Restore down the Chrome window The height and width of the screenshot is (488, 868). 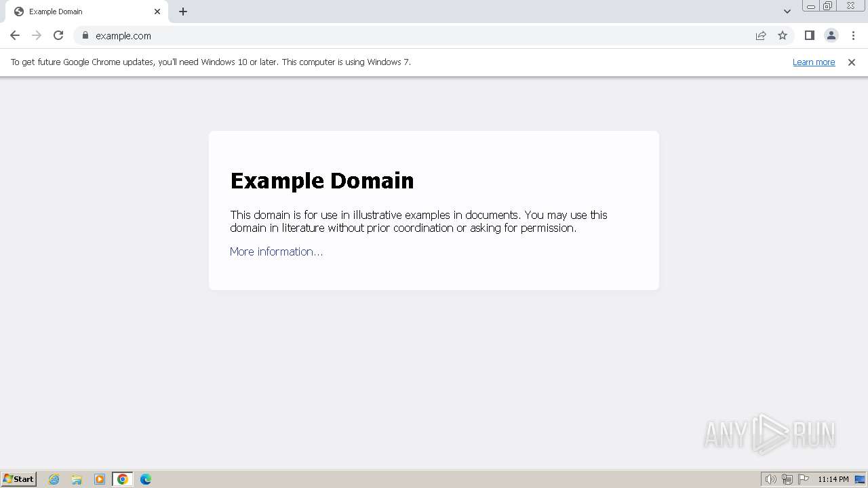(x=828, y=5)
